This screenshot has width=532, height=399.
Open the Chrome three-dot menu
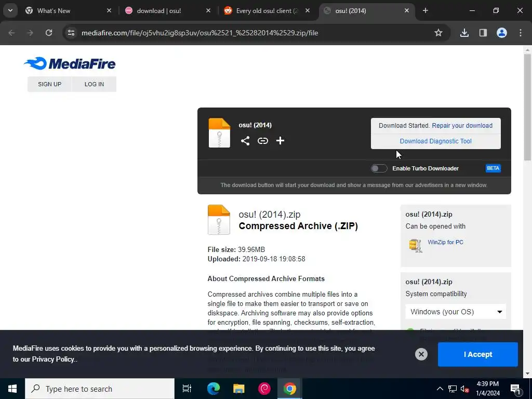click(x=521, y=33)
